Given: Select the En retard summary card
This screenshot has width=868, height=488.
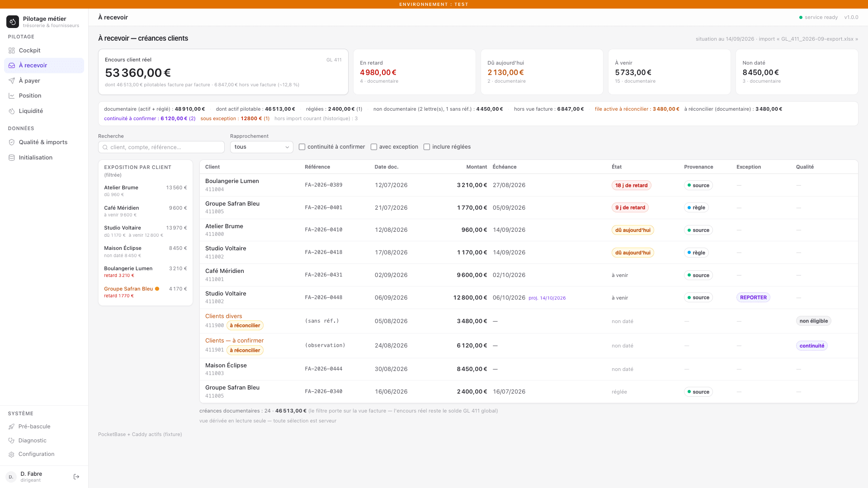Looking at the screenshot, I should [x=414, y=72].
